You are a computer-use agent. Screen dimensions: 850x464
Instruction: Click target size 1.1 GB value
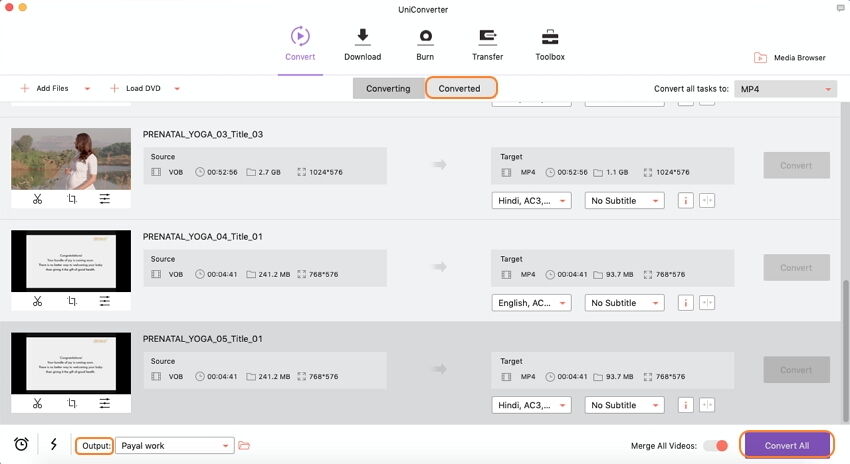tap(617, 172)
